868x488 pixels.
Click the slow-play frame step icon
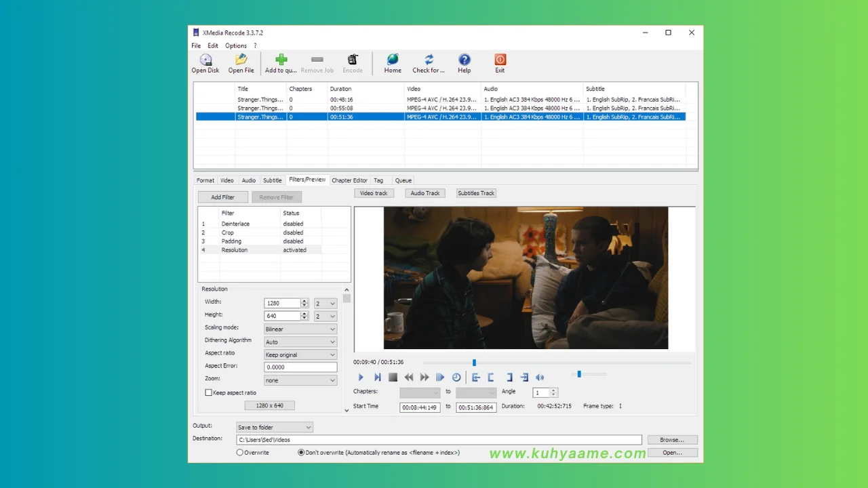tap(440, 378)
